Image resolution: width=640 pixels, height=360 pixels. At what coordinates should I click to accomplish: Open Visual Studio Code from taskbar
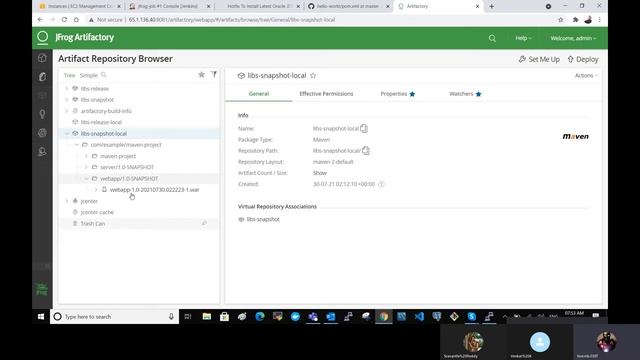click(419, 317)
